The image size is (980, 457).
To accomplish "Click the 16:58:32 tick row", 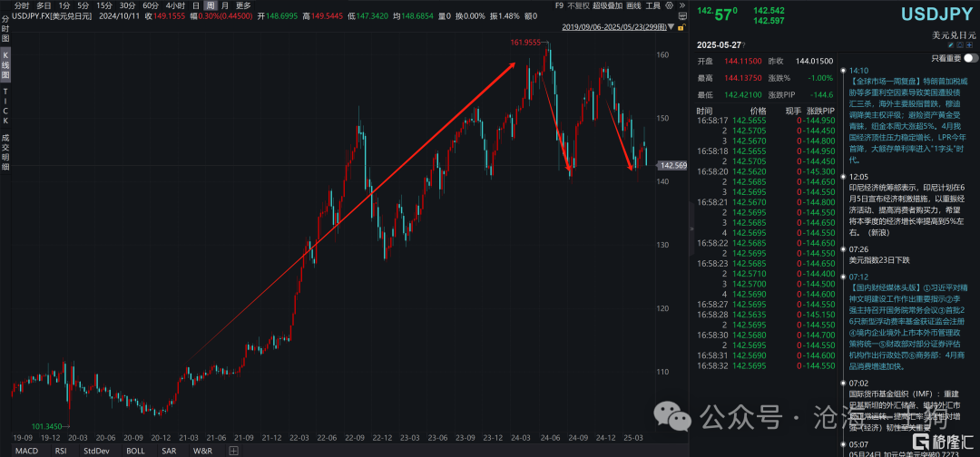I will coord(766,365).
